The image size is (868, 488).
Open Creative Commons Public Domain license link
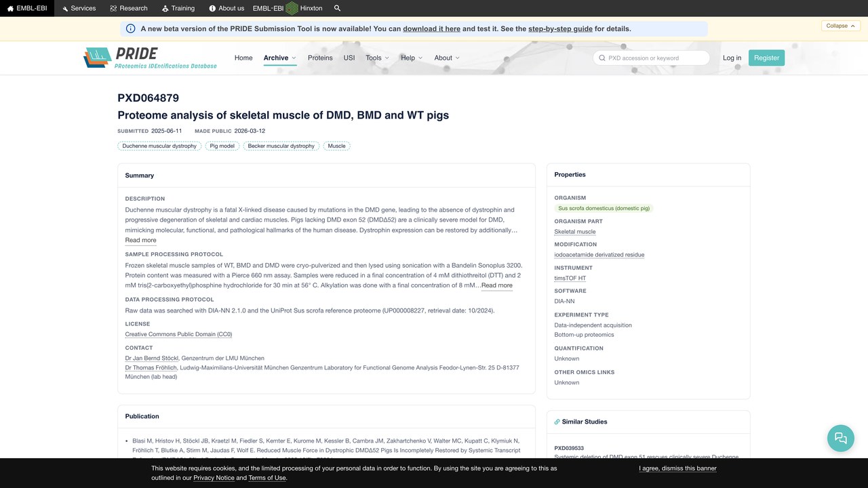click(x=178, y=334)
